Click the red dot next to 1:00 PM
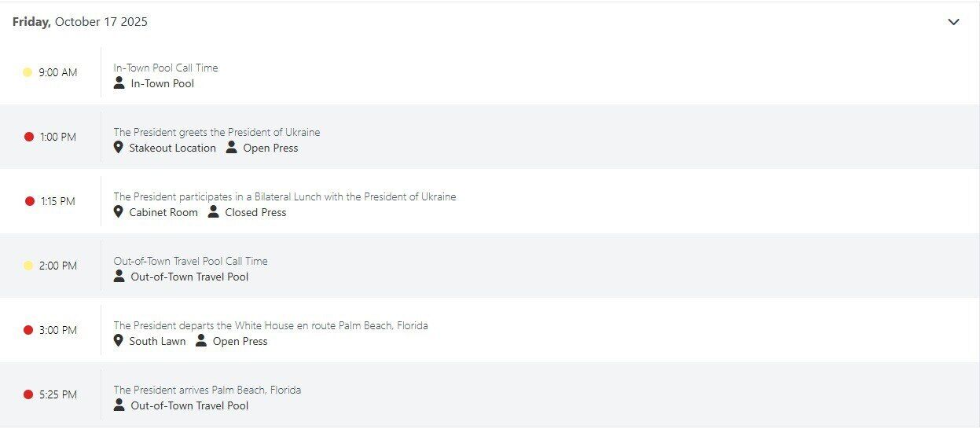The height and width of the screenshot is (429, 980). [x=29, y=137]
